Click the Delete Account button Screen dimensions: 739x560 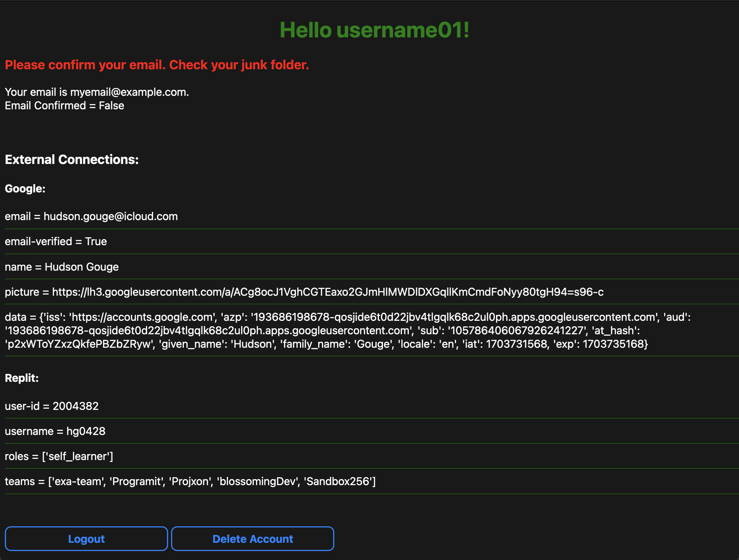tap(253, 539)
